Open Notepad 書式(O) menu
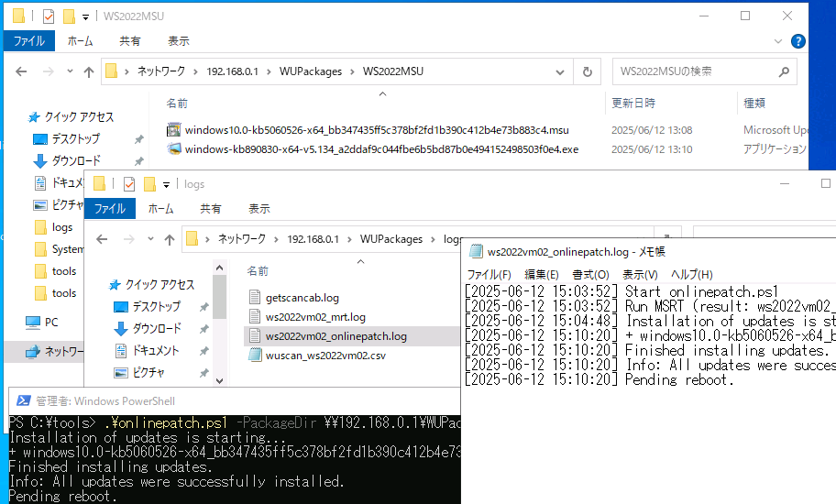 point(590,274)
